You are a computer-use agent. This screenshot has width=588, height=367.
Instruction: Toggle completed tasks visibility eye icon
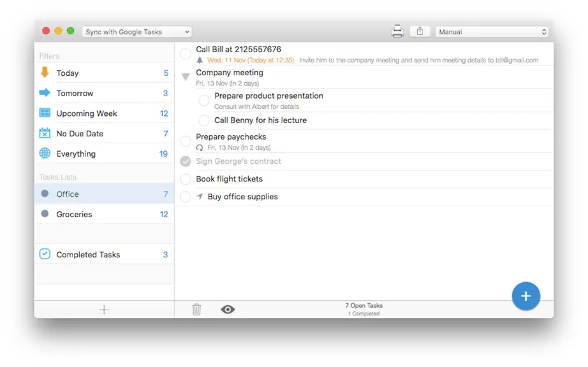pos(228,309)
